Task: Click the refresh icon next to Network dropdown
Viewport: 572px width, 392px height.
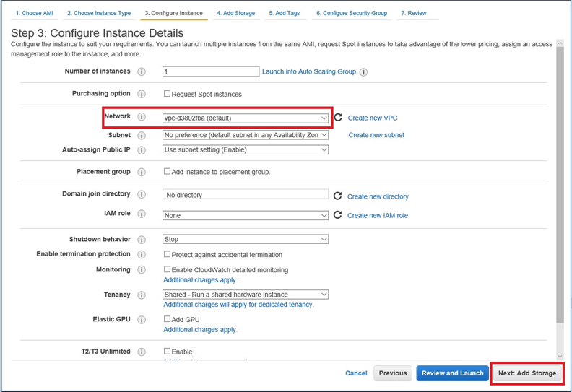Action: [x=338, y=117]
